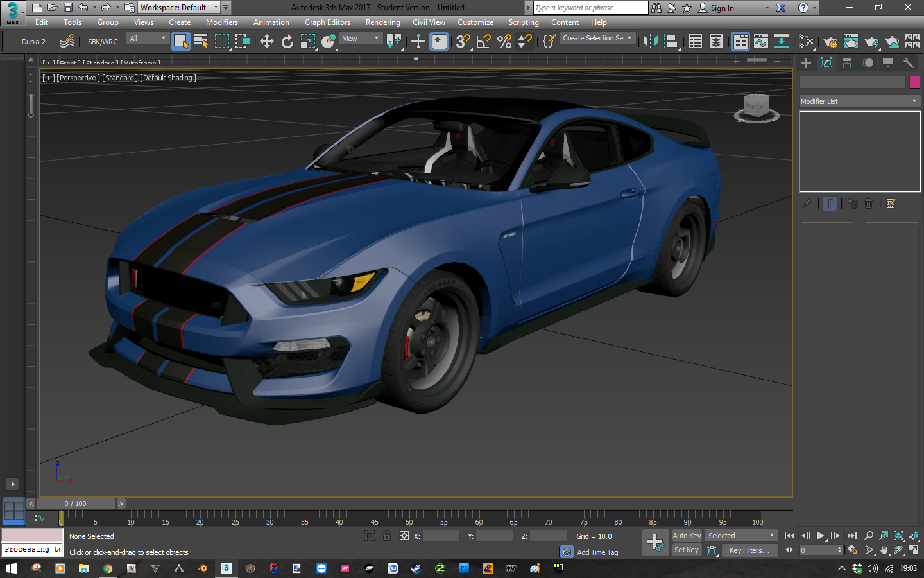Open the Graph Editors menu
The image size is (924, 578).
[x=327, y=22]
